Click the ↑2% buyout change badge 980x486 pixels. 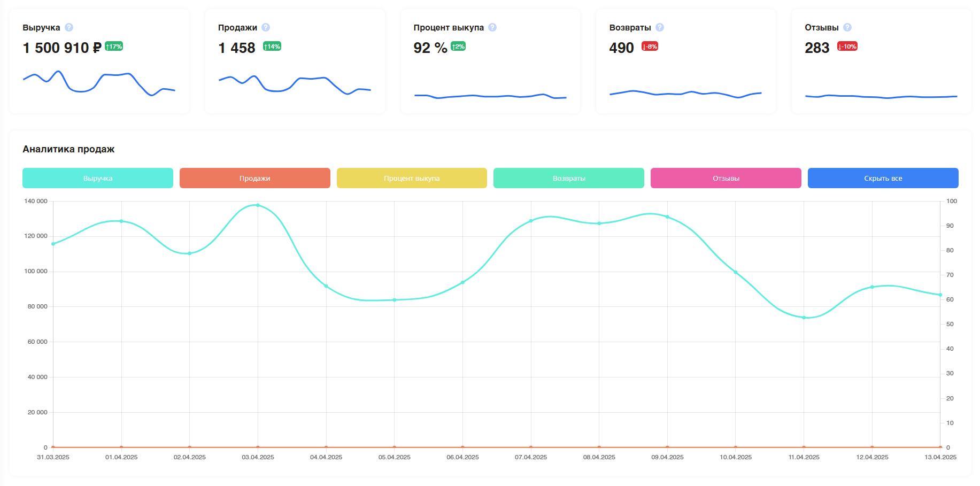tap(458, 47)
